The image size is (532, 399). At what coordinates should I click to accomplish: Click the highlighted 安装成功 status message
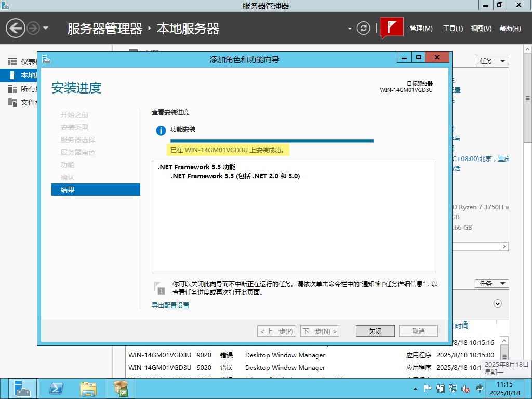(228, 150)
